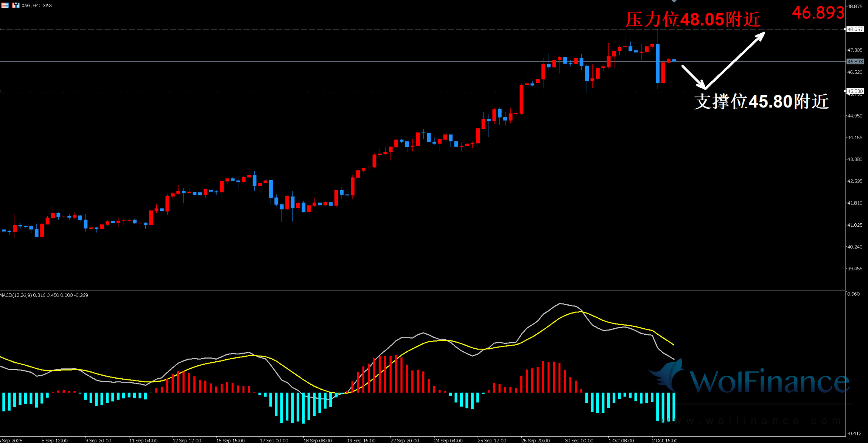Select the red 压力位48.05附近 text label
Image resolution: width=868 pixels, height=443 pixels.
point(692,19)
